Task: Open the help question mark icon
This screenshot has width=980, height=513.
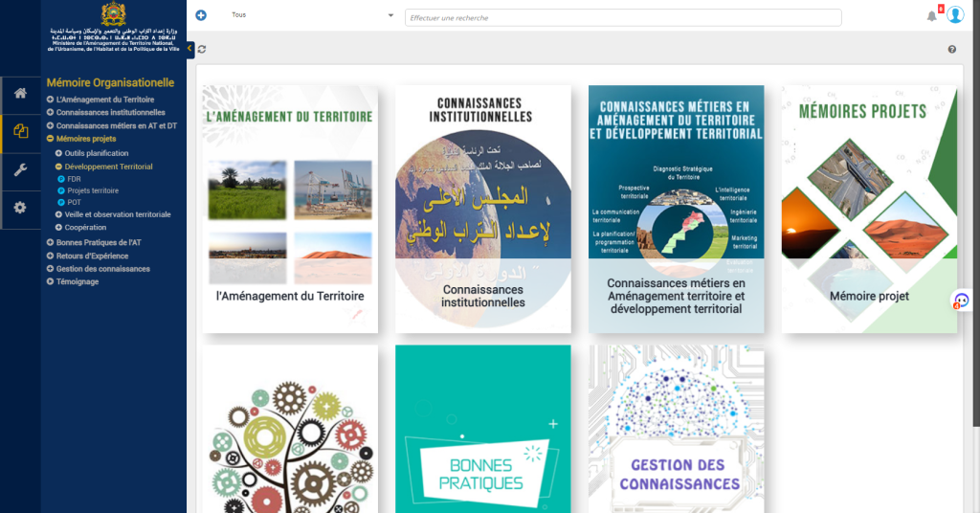Action: point(952,50)
